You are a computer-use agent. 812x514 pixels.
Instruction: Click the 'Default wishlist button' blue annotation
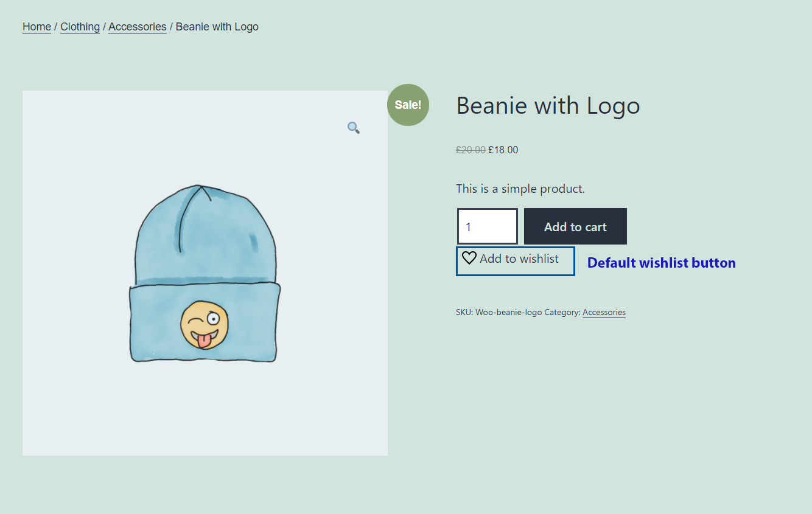[662, 263]
